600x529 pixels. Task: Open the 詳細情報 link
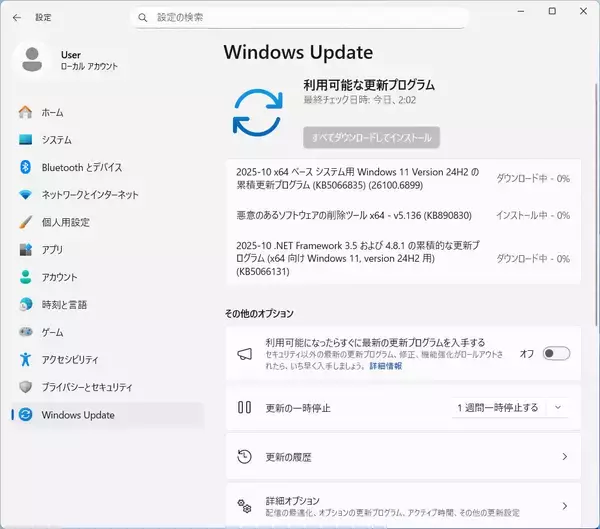[x=385, y=366]
